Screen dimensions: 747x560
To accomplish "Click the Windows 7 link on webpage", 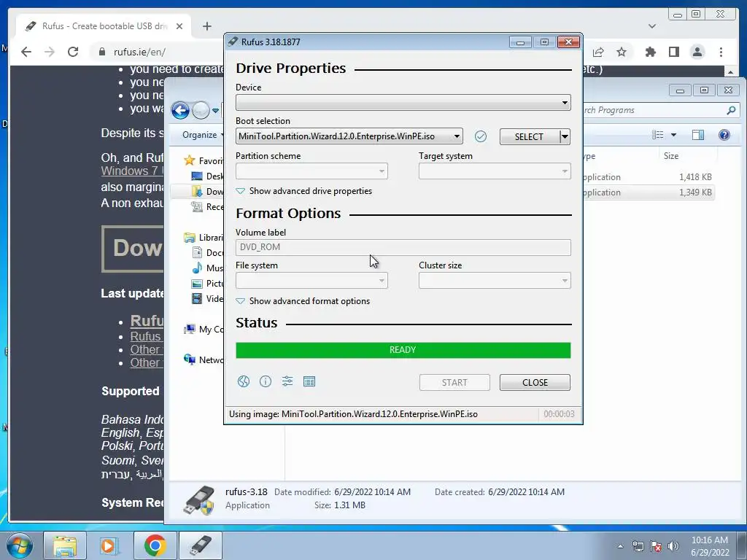I will (132, 171).
